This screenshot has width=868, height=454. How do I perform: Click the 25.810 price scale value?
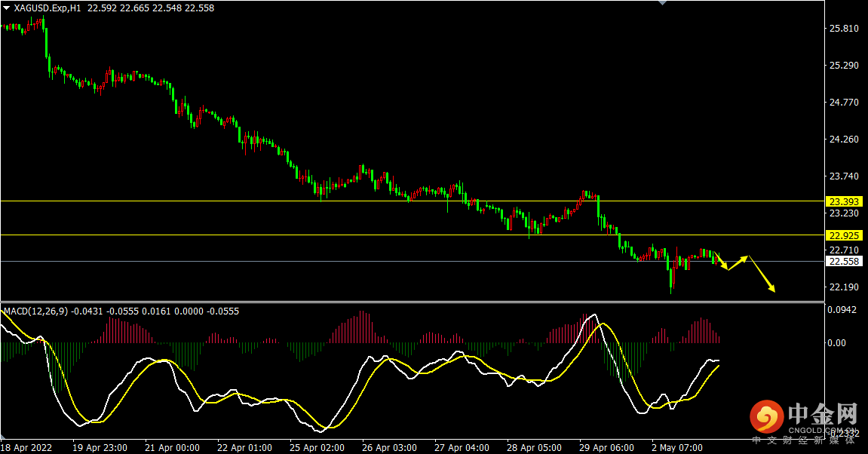click(844, 28)
